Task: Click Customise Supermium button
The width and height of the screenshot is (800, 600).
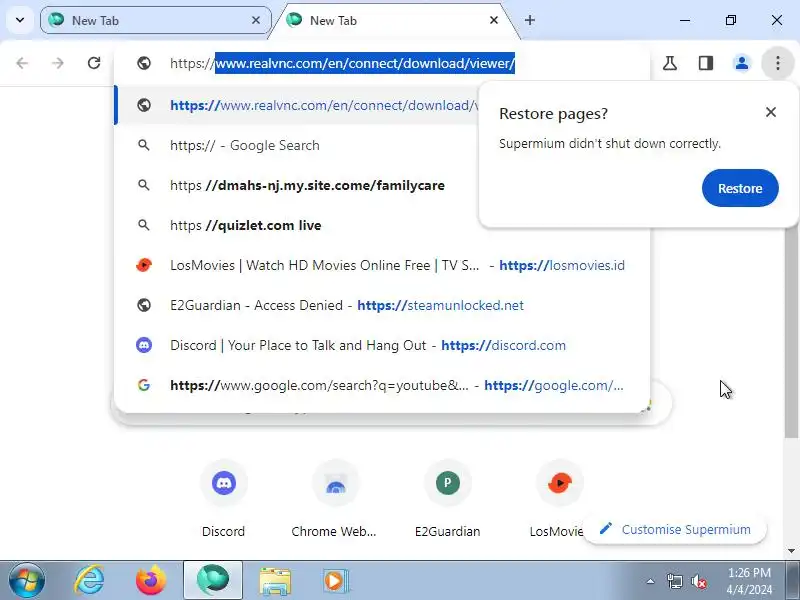Action: (676, 530)
